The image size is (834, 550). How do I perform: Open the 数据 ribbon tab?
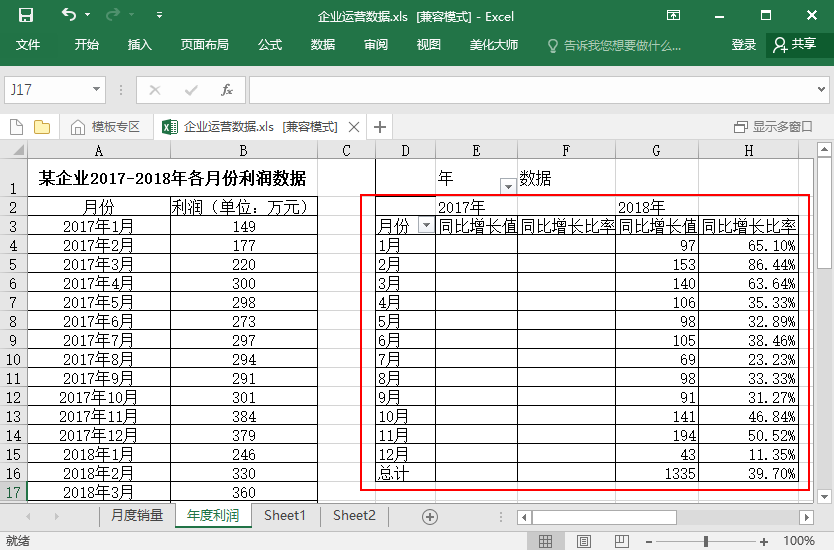[x=323, y=45]
